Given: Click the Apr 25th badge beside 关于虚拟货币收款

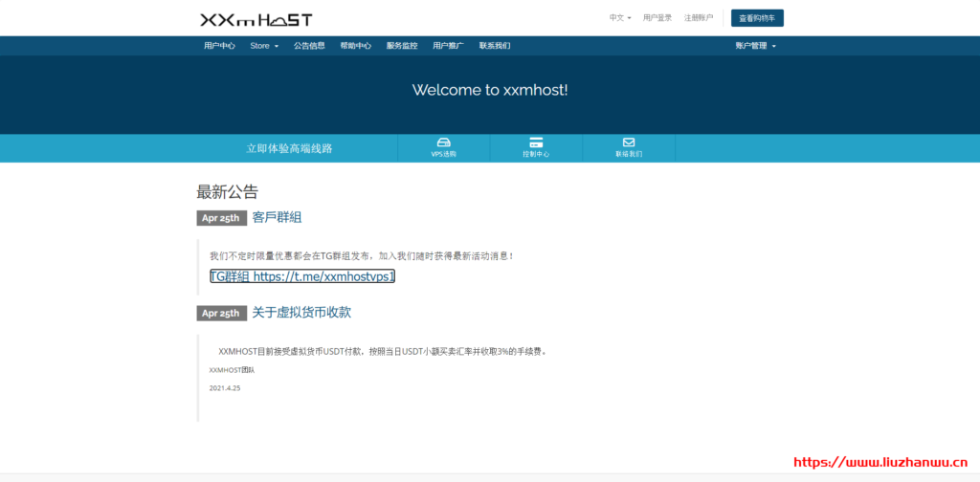Looking at the screenshot, I should (221, 313).
